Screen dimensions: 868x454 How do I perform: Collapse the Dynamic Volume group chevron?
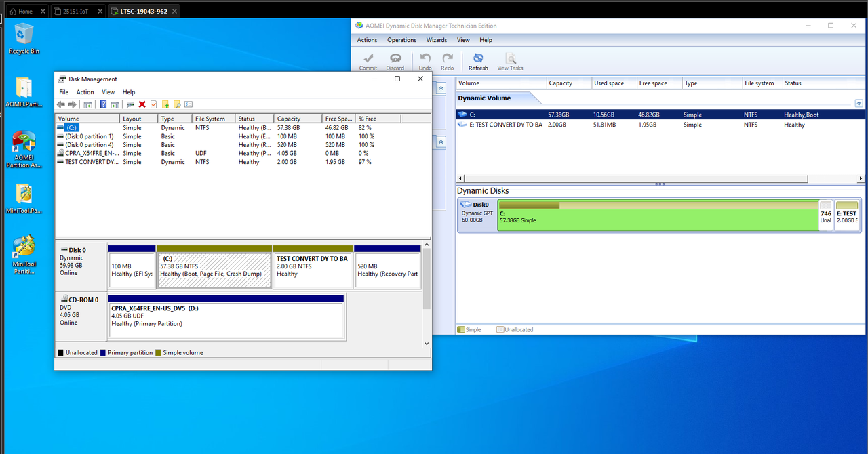(859, 103)
